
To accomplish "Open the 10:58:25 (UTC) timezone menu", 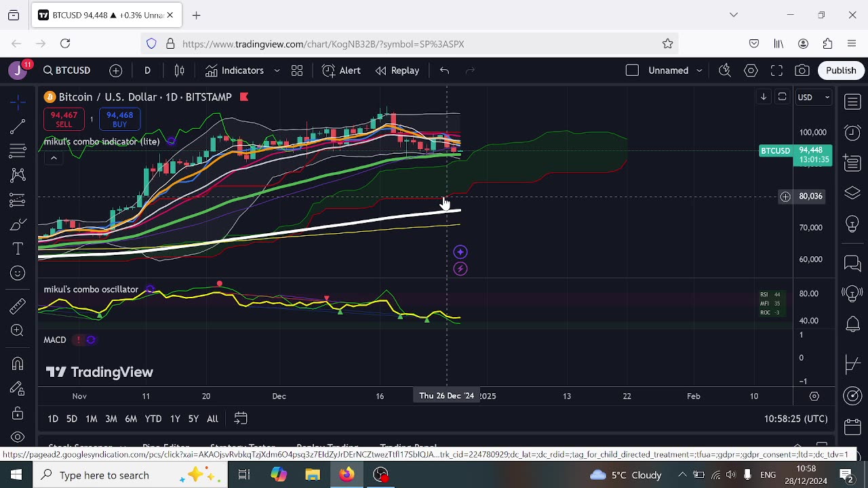I will pos(795,419).
